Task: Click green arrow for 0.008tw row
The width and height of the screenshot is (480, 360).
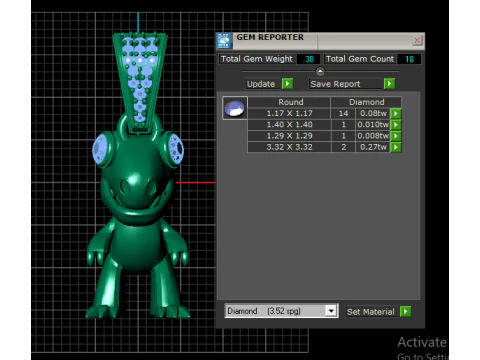Action: tap(396, 136)
